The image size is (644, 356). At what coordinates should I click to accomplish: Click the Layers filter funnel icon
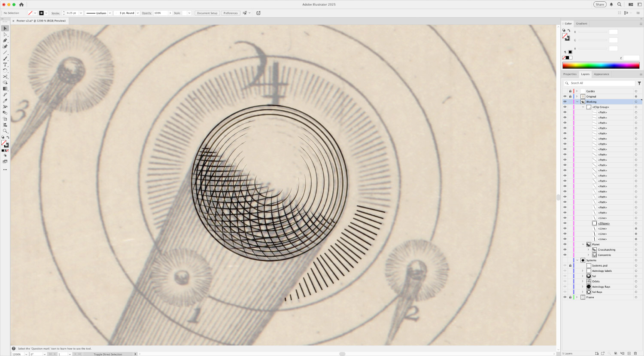pyautogui.click(x=639, y=83)
